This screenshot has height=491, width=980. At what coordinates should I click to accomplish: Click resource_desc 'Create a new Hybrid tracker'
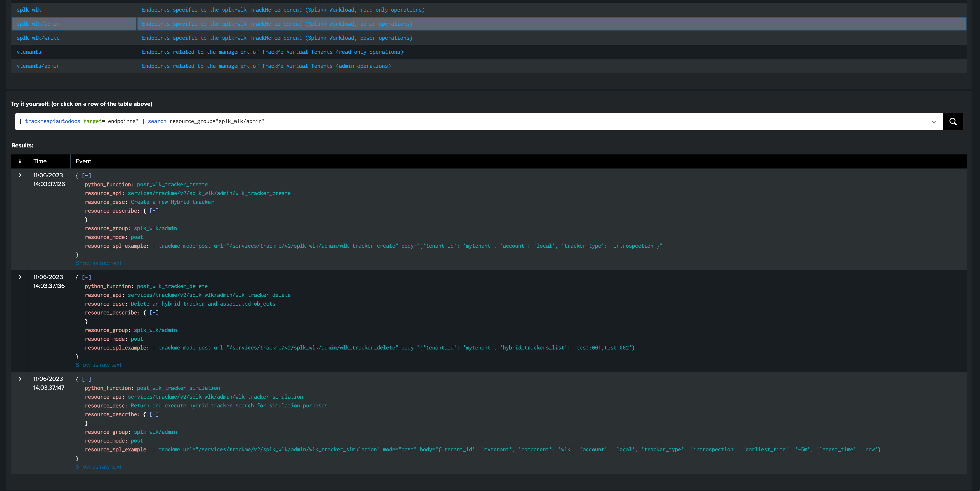(x=172, y=202)
